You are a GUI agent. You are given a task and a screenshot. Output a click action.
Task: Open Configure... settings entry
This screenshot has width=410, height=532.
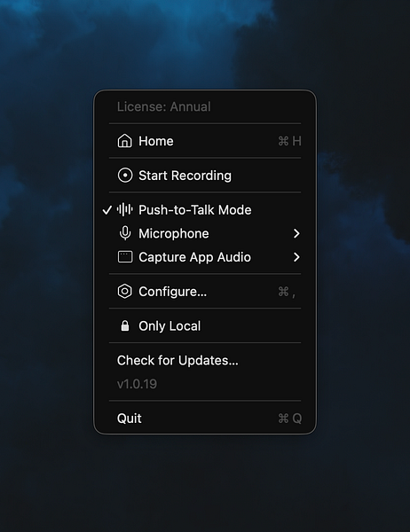pyautogui.click(x=205, y=292)
